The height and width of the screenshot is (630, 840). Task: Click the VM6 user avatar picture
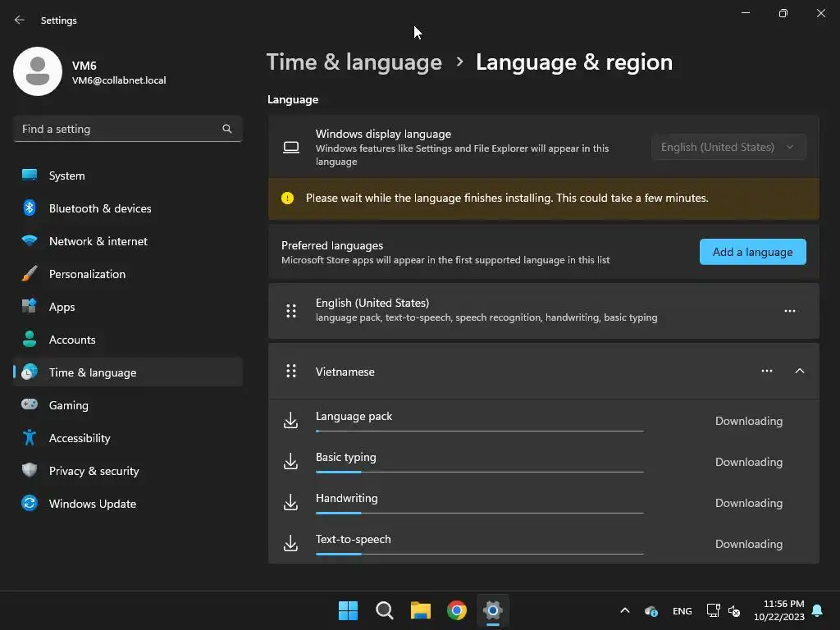tap(38, 71)
